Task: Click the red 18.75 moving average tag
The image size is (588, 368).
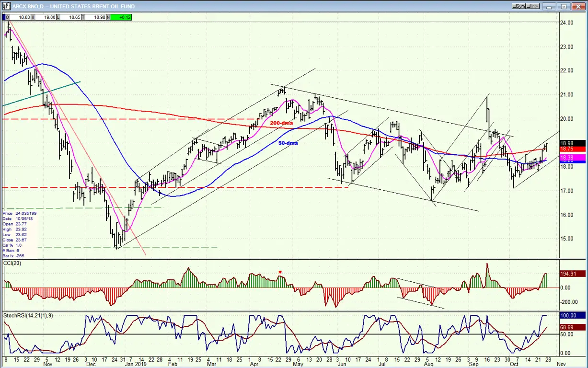Action: [x=573, y=149]
